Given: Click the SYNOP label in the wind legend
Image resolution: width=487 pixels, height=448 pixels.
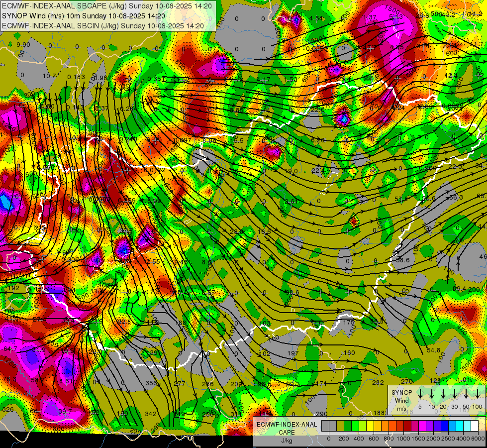Looking at the screenshot, I should 401,392.
